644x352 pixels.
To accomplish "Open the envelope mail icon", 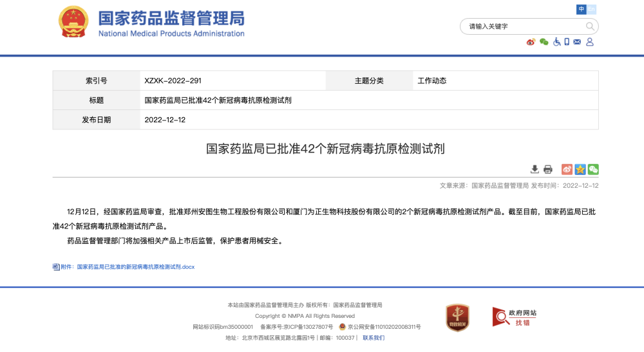I will click(x=577, y=42).
